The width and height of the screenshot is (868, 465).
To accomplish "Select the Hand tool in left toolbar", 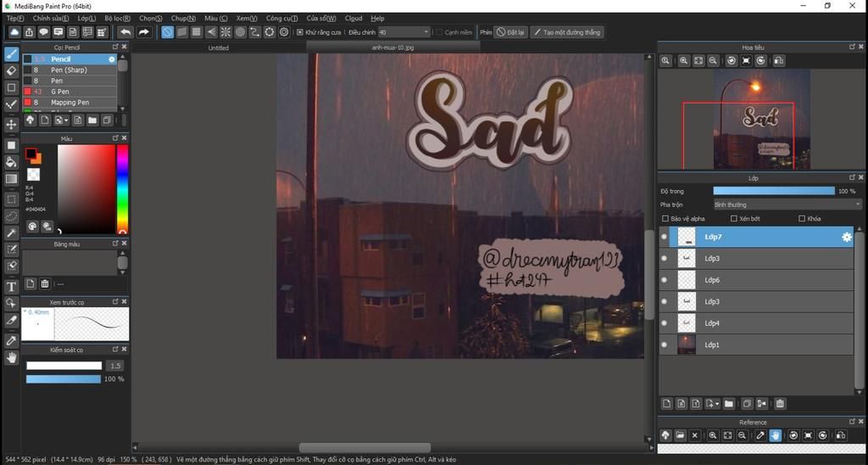I will tap(11, 357).
